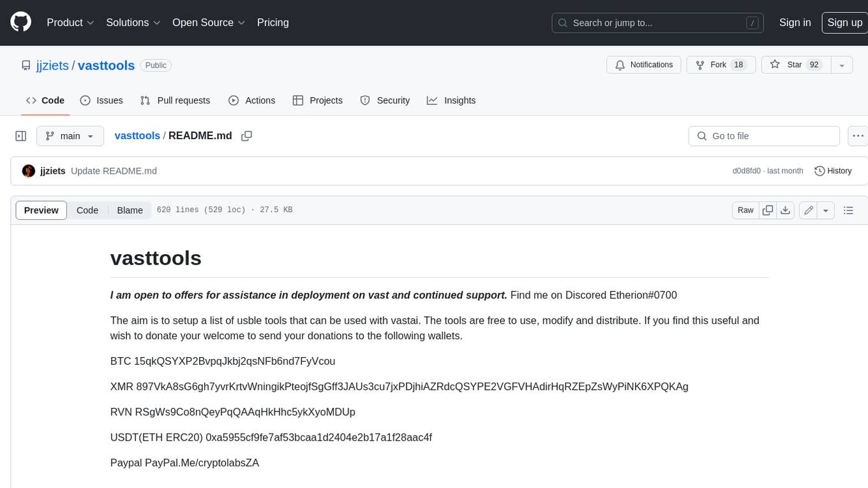868x488 pixels.
Task: Copy file path icon next to README.md
Action: [246, 136]
